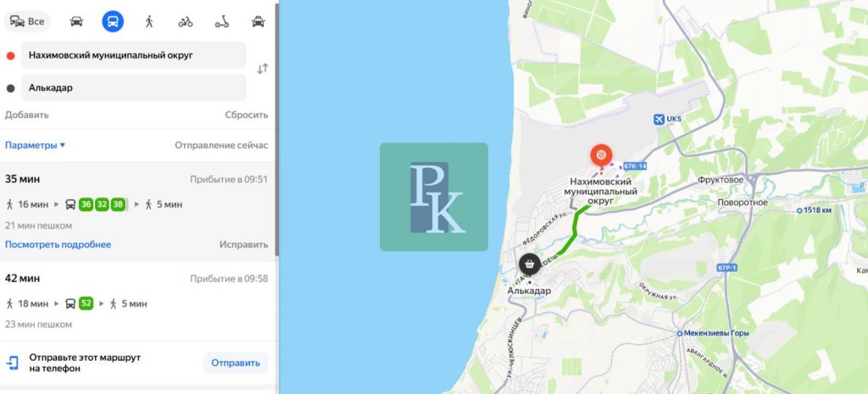Click Добавить to add a waypoint
Screen dimensions: 868x394
26,115
